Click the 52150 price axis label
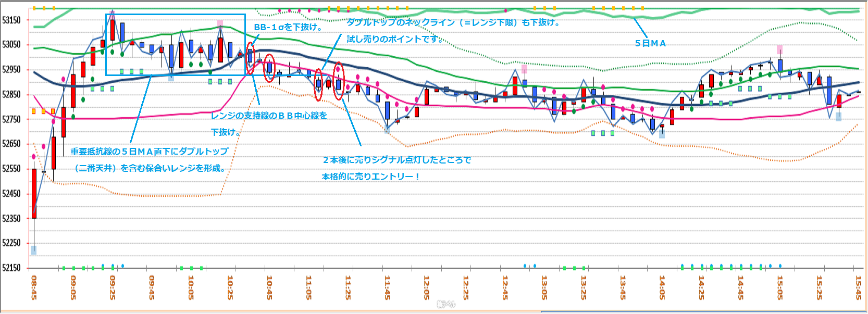This screenshot has width=868, height=314. tap(11, 268)
